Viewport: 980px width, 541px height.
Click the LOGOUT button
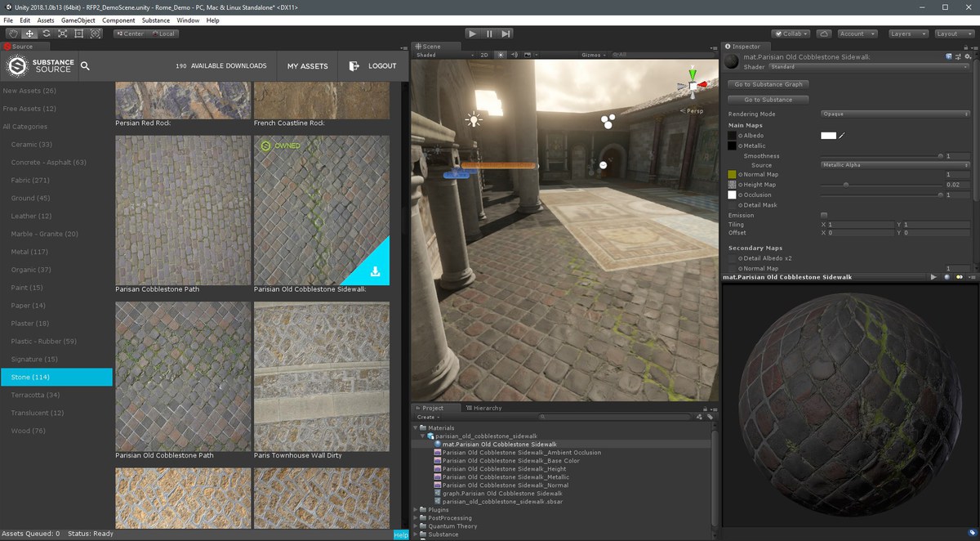[x=372, y=66]
